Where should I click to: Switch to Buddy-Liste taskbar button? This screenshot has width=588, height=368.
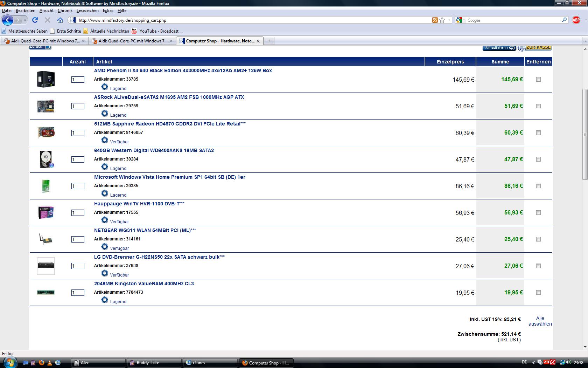tap(154, 363)
